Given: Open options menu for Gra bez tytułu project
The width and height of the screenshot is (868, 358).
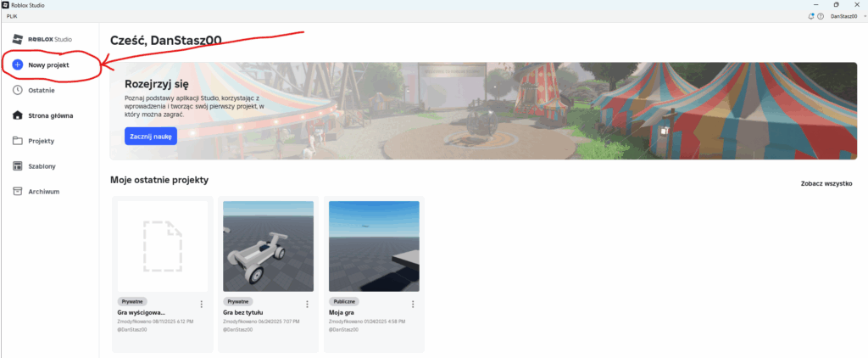Looking at the screenshot, I should pos(307,305).
